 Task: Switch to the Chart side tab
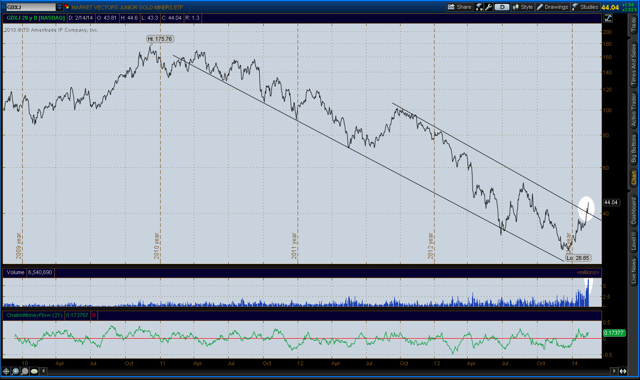633,178
